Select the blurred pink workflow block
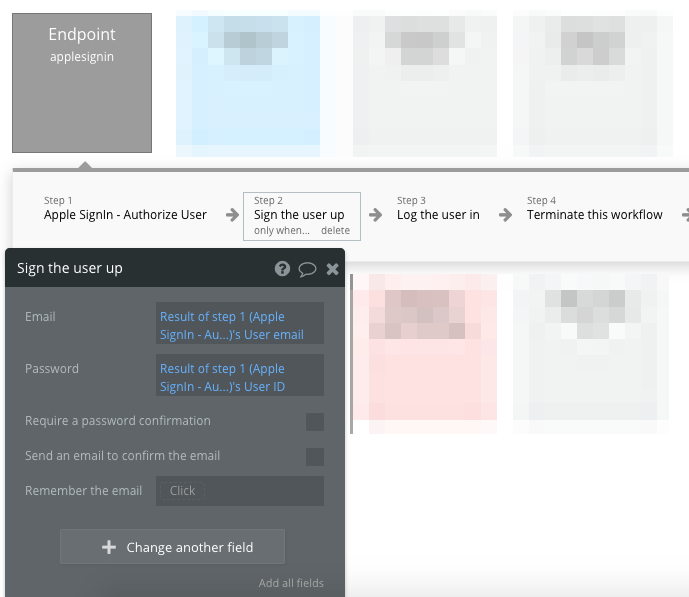This screenshot has width=689, height=597. [x=425, y=354]
